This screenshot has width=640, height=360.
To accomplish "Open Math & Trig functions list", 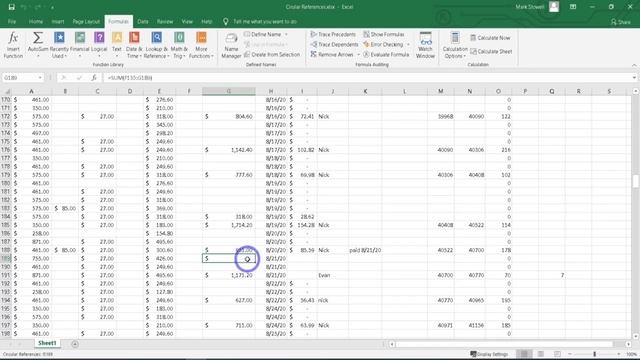I will click(x=179, y=45).
